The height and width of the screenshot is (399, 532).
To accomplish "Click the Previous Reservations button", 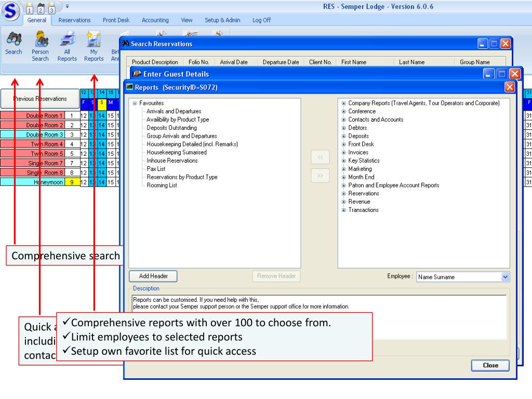I will [x=40, y=99].
